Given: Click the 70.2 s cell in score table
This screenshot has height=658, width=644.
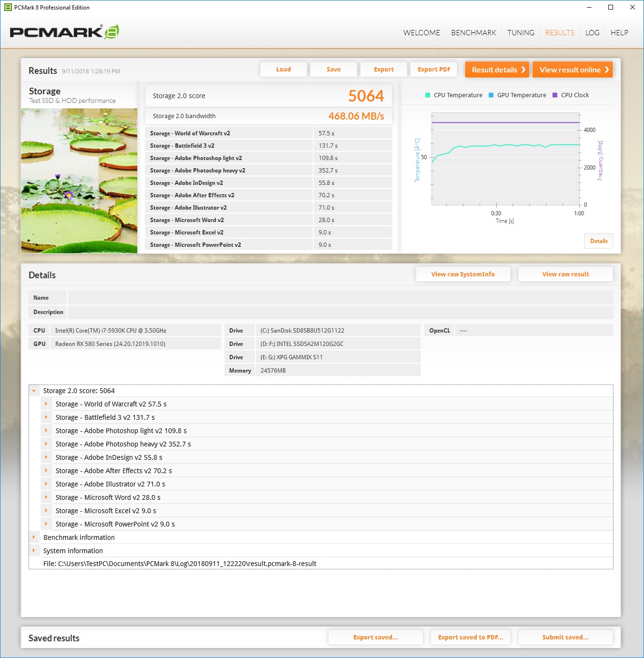Looking at the screenshot, I should (352, 195).
